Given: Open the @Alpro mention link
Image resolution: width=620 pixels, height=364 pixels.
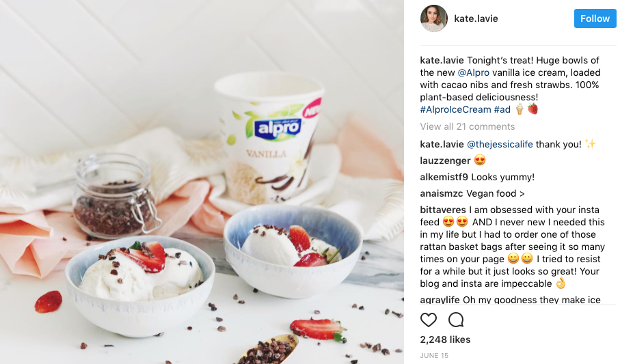Looking at the screenshot, I should (473, 72).
